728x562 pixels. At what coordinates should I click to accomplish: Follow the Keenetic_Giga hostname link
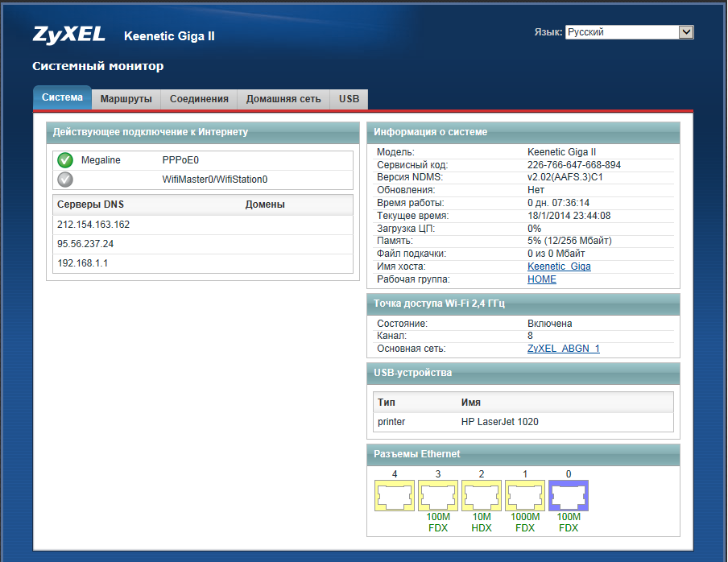[x=559, y=267]
